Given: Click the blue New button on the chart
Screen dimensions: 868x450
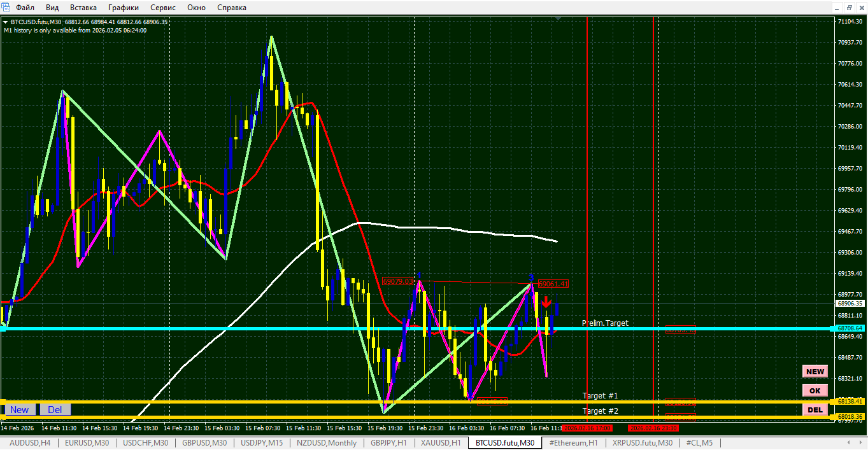Looking at the screenshot, I should pyautogui.click(x=19, y=410).
